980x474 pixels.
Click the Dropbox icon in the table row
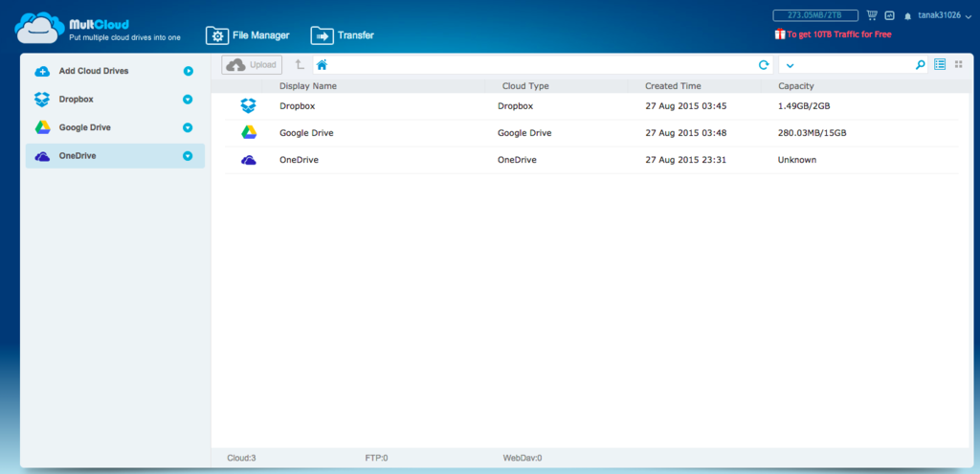pos(248,106)
